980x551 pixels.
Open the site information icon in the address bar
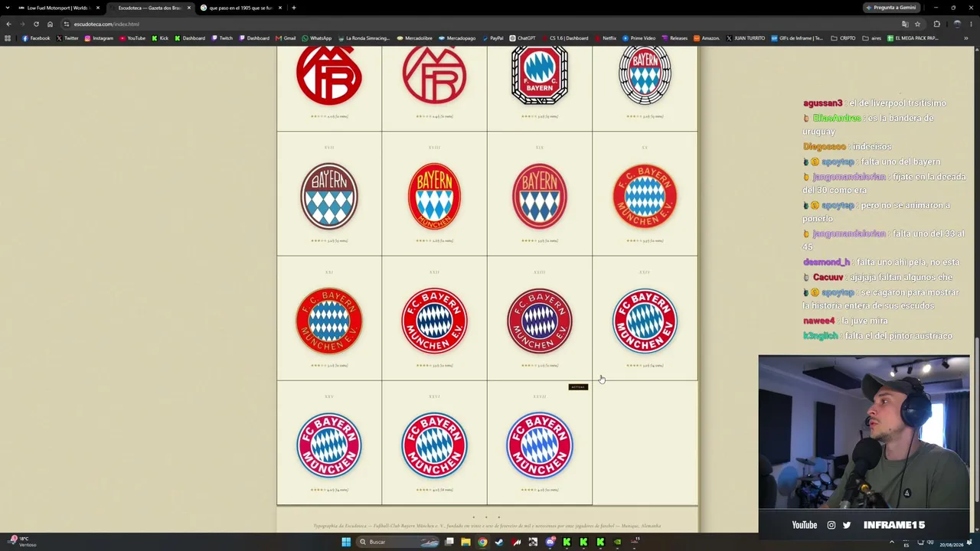coord(67,24)
